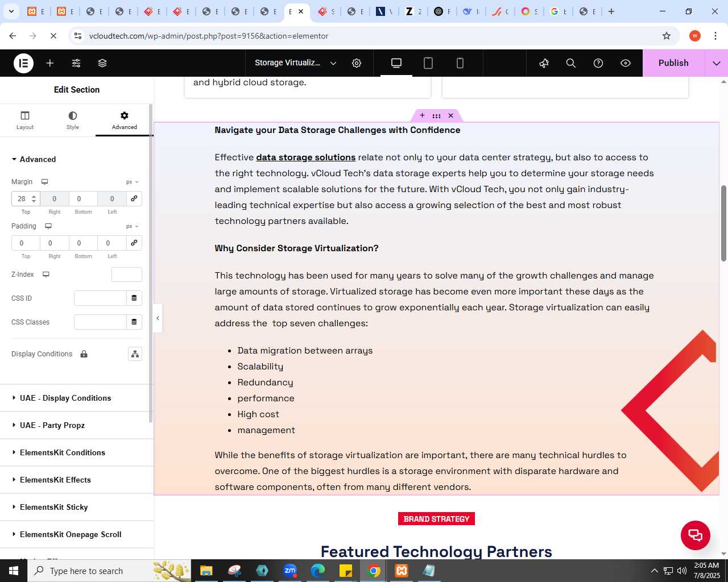
Task: Bookmark this page star icon
Action: coord(667,36)
